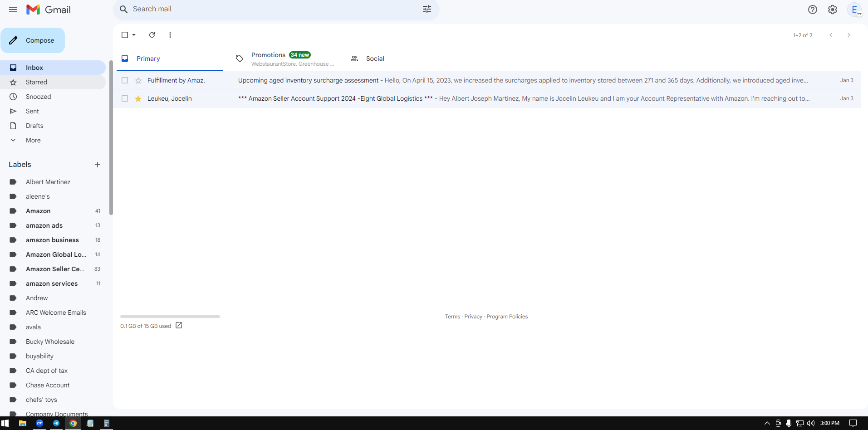Open File Explorer from the taskbar
Screen dimensions: 868x430
point(22,423)
